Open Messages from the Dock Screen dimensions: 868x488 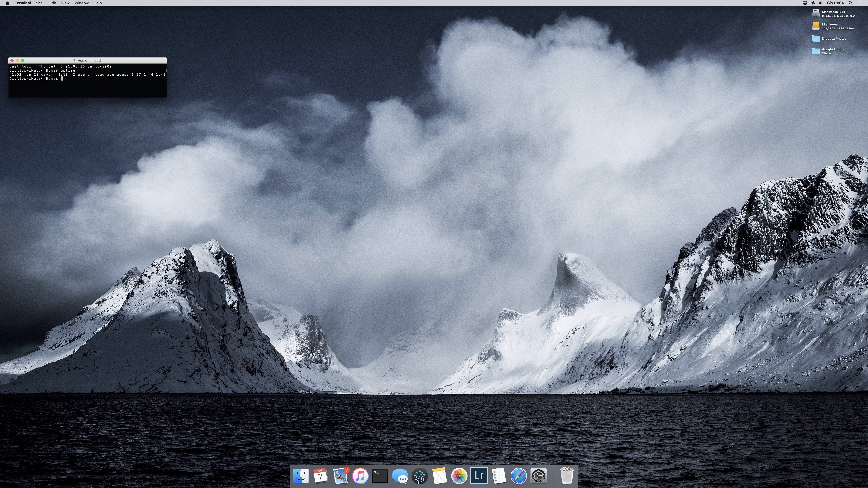[x=400, y=476]
